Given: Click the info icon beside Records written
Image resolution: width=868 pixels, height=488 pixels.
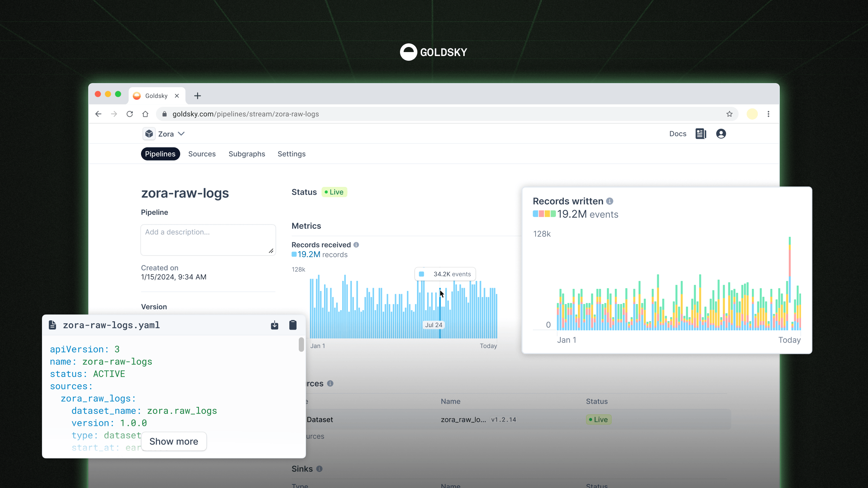Looking at the screenshot, I should 610,201.
